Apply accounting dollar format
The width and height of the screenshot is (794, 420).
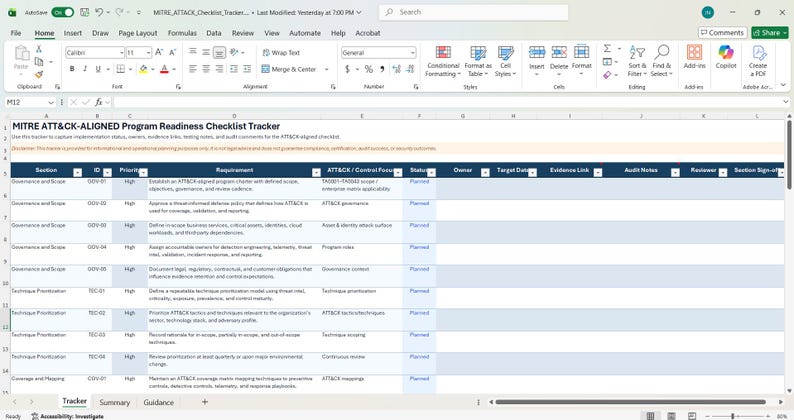tap(347, 69)
